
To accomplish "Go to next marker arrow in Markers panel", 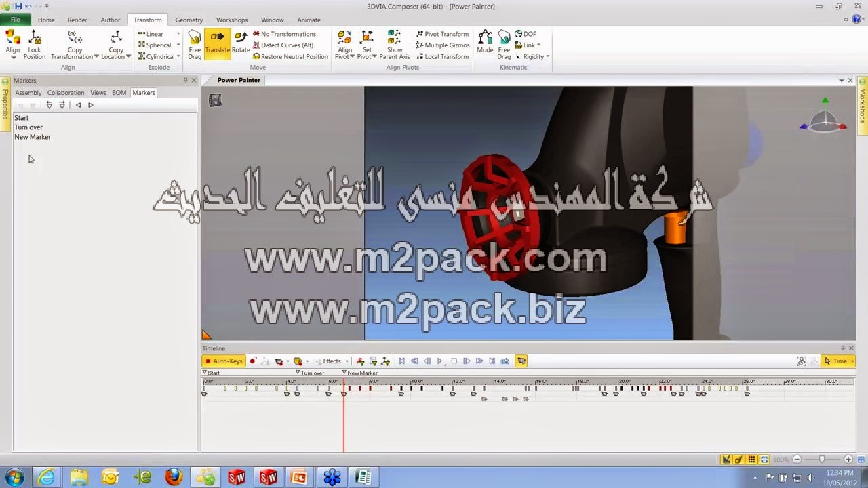I will [x=91, y=105].
